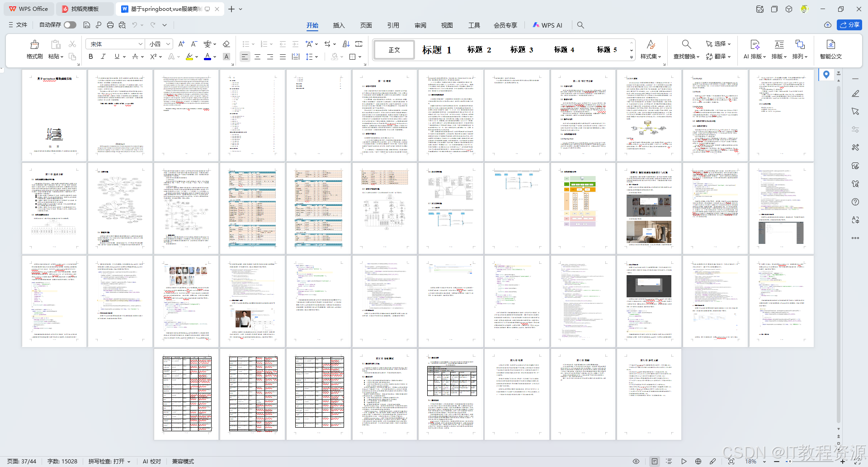Screen dimensions: 868x467
Task: Click the yellow highlight color button
Action: [189, 57]
